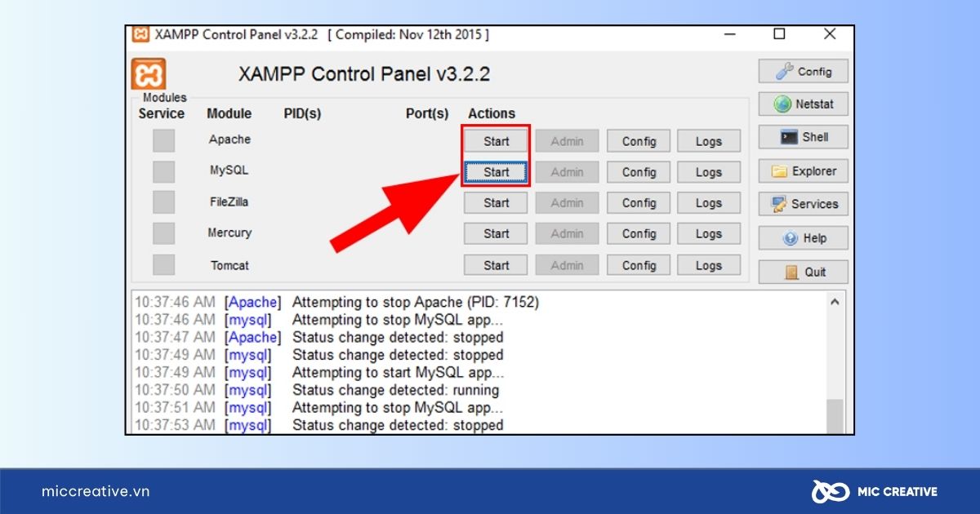Image resolution: width=980 pixels, height=514 pixels.
Task: Start the MySQL module
Action: click(x=496, y=172)
